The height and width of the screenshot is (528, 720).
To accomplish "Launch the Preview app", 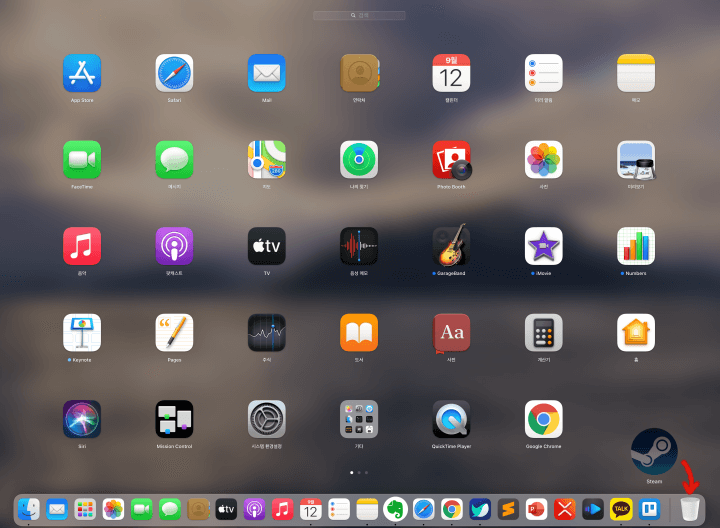I will pyautogui.click(x=636, y=159).
